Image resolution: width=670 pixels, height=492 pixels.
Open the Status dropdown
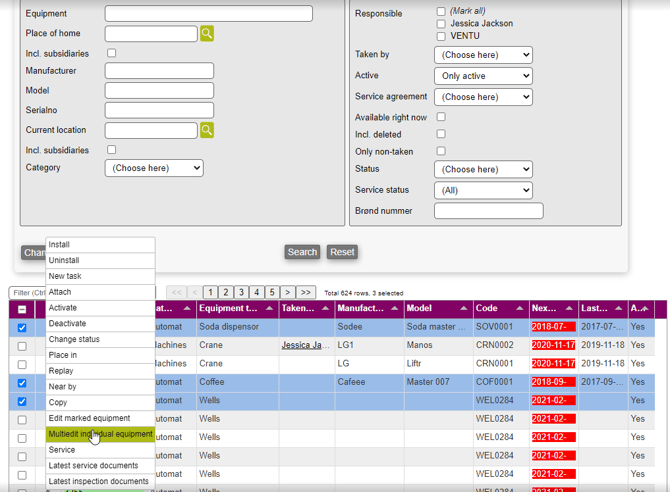pyautogui.click(x=483, y=169)
